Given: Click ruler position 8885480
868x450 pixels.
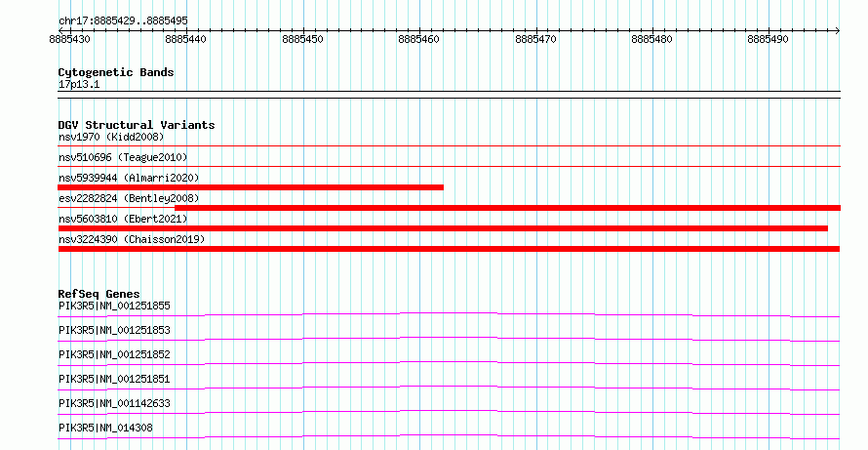Looking at the screenshot, I should click(x=652, y=39).
